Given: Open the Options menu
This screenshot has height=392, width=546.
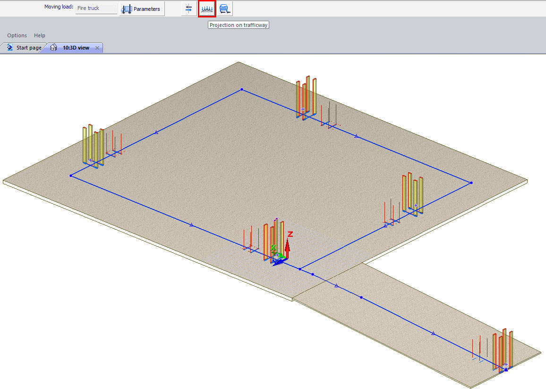Looking at the screenshot, I should 17,35.
